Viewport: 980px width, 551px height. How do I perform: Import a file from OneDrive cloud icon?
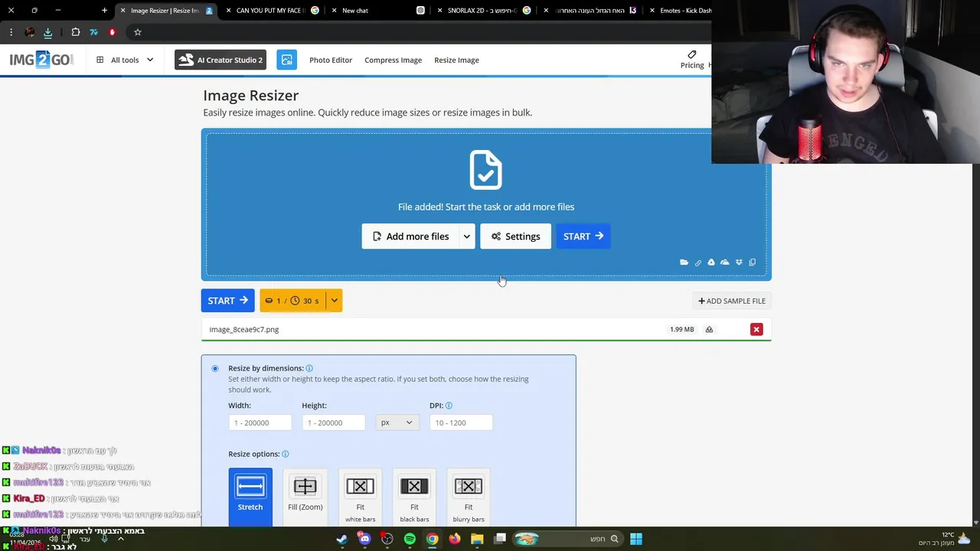point(725,262)
